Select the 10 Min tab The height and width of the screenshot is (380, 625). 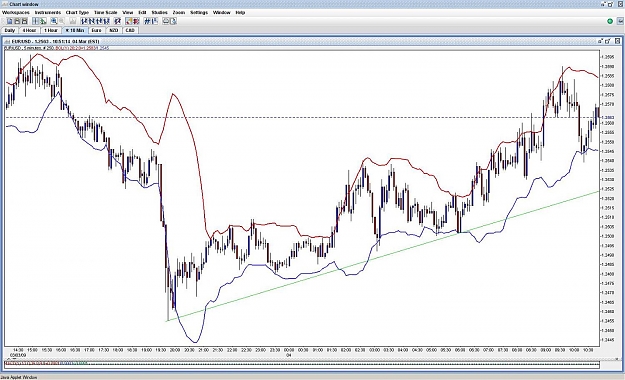pos(75,30)
